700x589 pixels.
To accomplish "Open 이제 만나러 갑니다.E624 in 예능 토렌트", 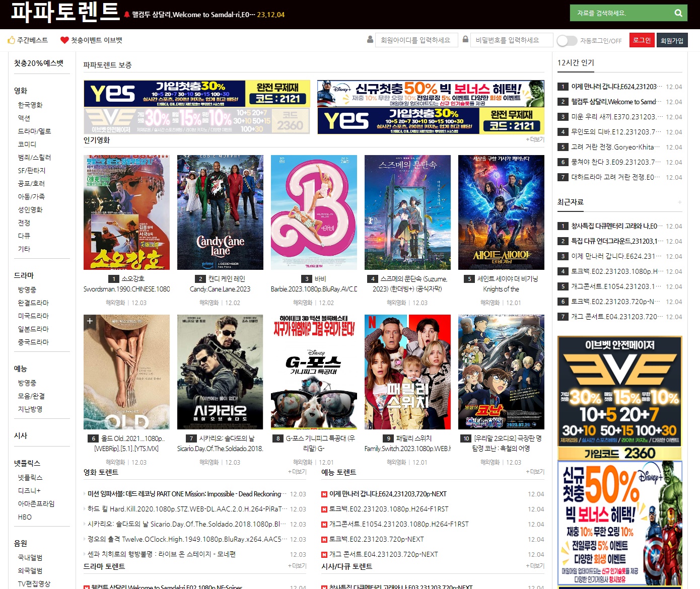I will click(388, 494).
